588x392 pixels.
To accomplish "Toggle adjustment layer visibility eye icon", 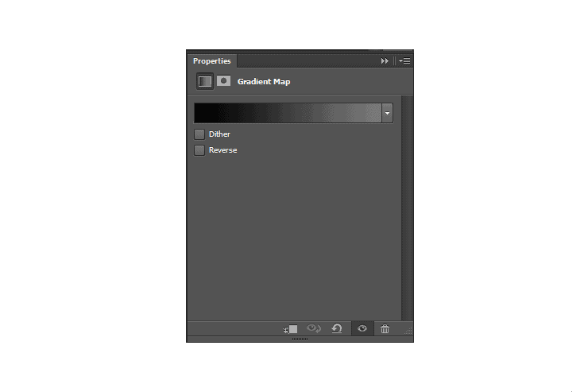I will tap(362, 328).
